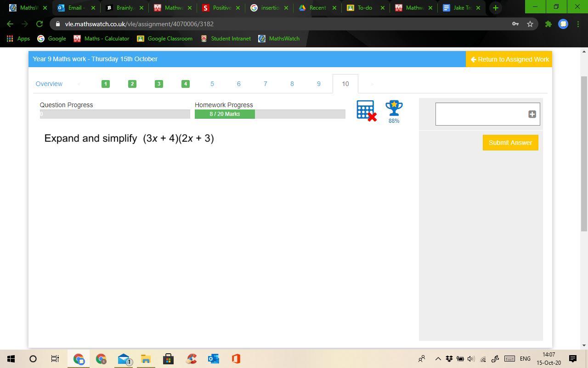The width and height of the screenshot is (588, 368).
Task: Open the People icon on the taskbar
Action: [421, 359]
